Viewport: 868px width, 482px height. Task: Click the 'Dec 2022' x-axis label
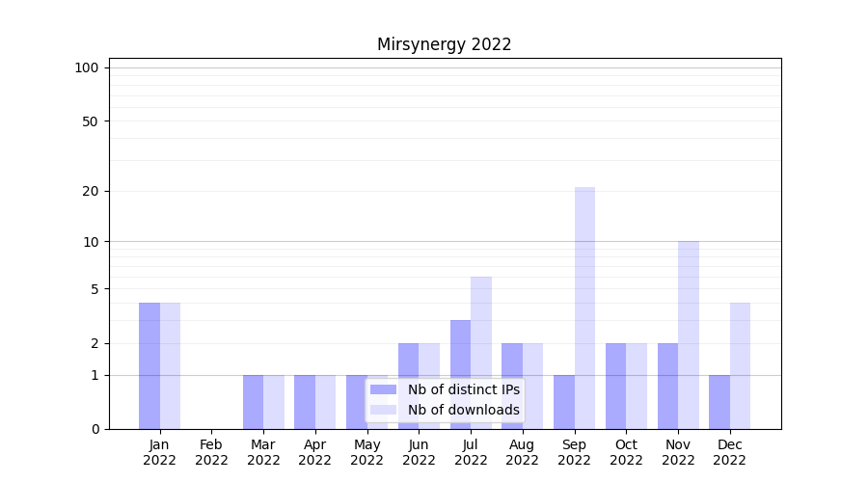[x=729, y=452]
